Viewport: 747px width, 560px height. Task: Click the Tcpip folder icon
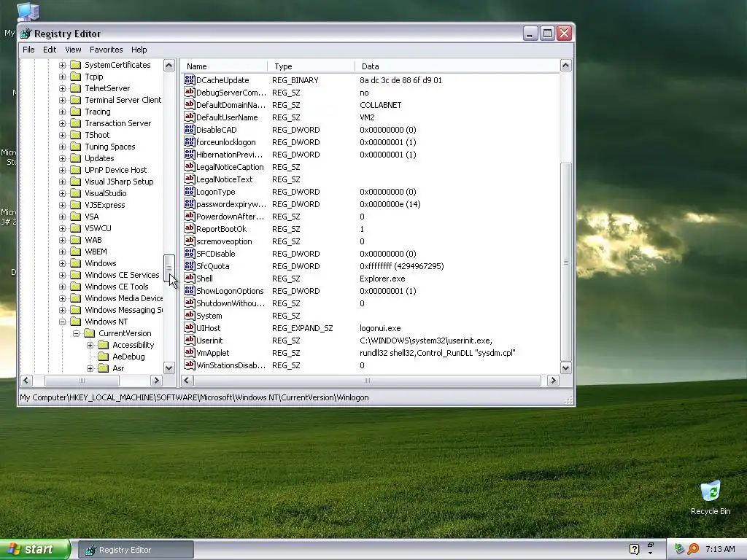[76, 77]
